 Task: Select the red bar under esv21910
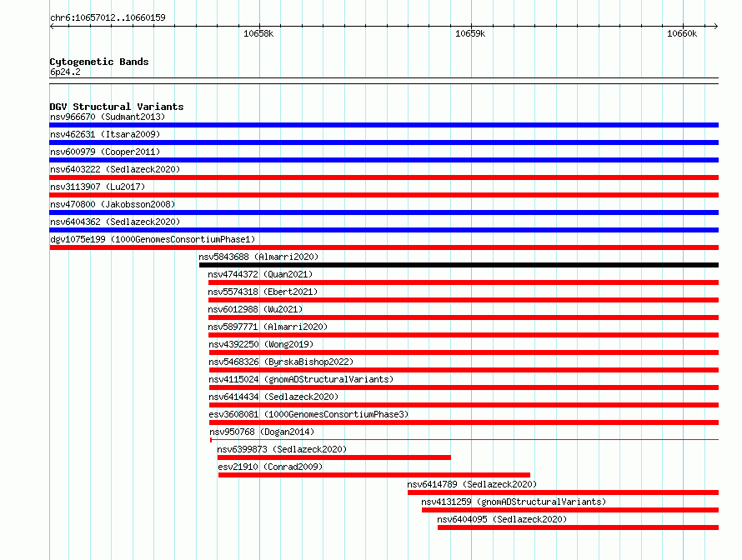[x=374, y=475]
